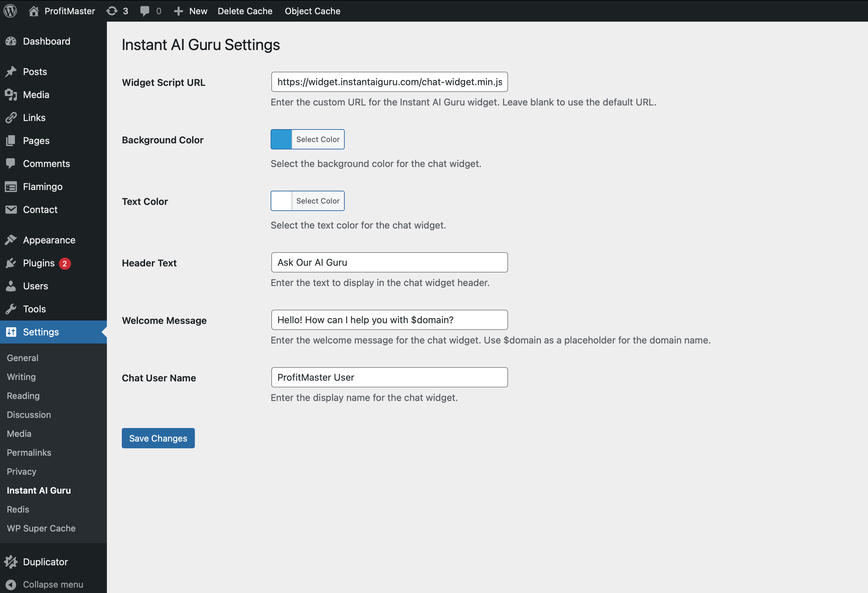Click the Posts pushpin icon
The width and height of the screenshot is (868, 593).
[11, 72]
